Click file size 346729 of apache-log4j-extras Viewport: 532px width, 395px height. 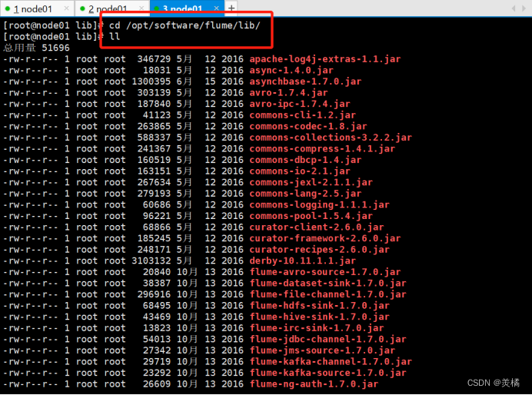(x=154, y=59)
